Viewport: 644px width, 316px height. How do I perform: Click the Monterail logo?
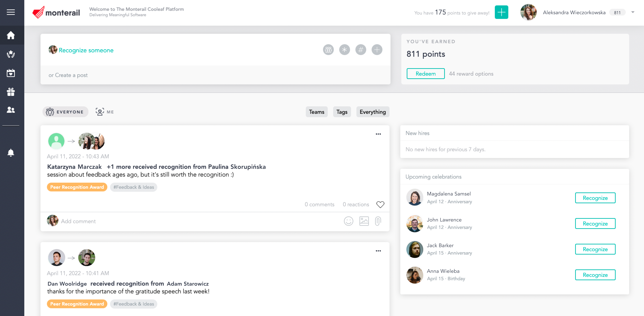[56, 12]
